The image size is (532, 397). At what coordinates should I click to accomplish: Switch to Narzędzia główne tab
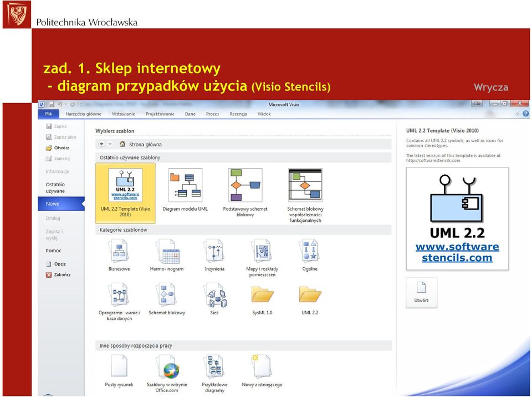pos(84,114)
